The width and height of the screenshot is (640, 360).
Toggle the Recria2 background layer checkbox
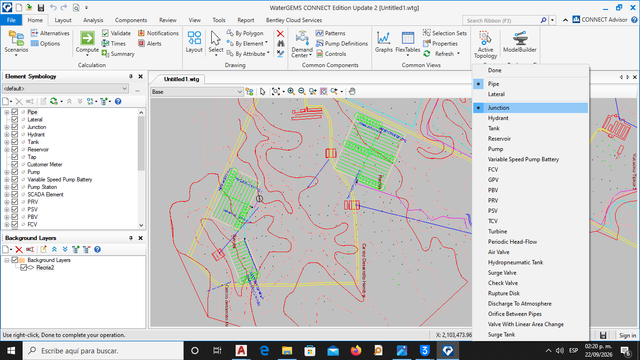(23, 268)
